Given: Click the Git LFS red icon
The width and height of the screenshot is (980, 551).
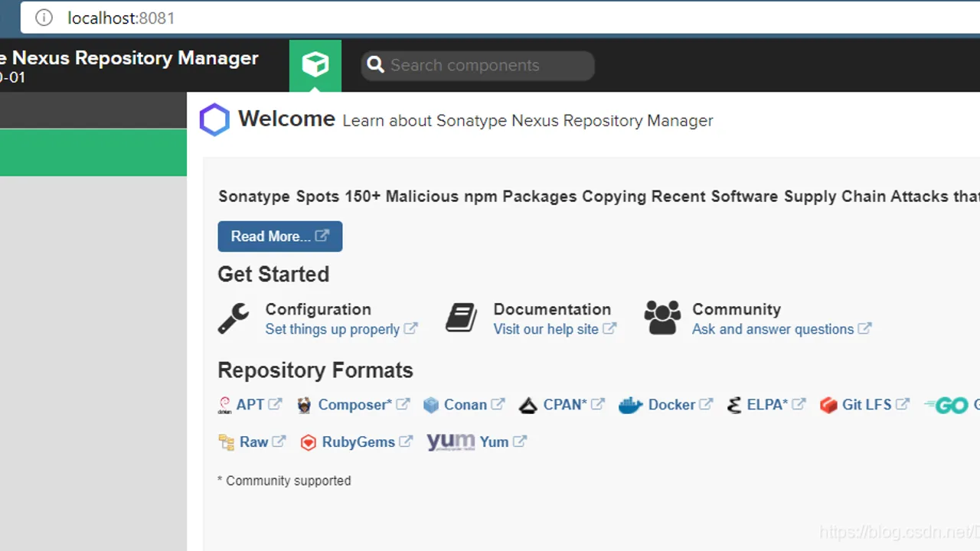Looking at the screenshot, I should point(828,405).
